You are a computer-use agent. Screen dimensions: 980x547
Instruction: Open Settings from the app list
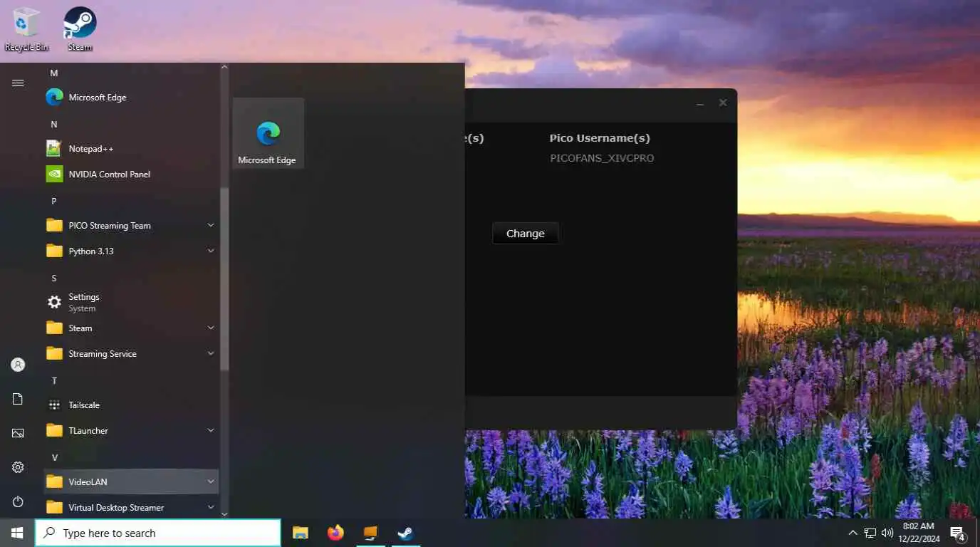[131, 303]
